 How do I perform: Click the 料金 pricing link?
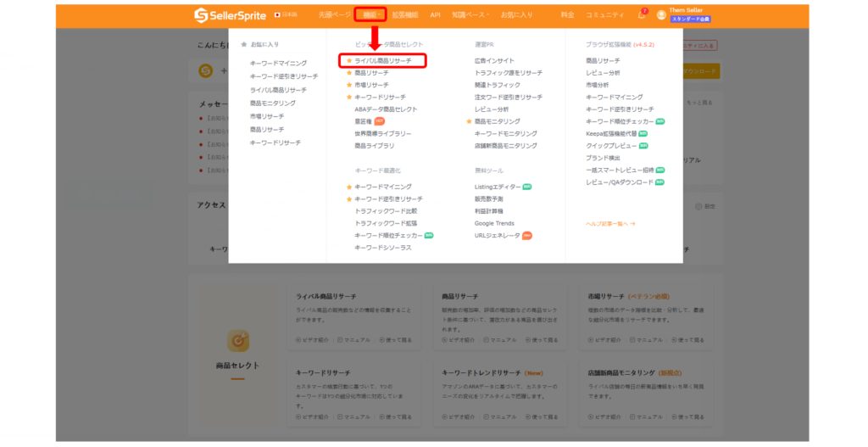point(567,15)
